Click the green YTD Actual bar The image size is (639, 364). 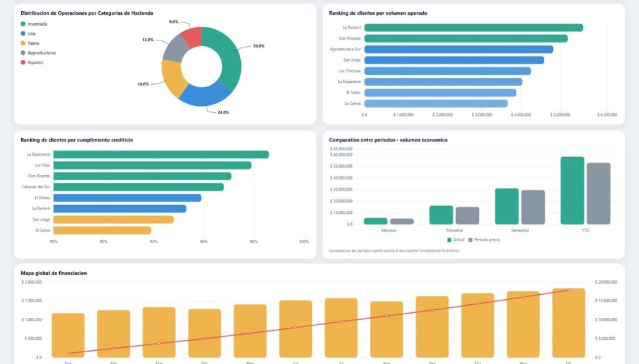(572, 190)
